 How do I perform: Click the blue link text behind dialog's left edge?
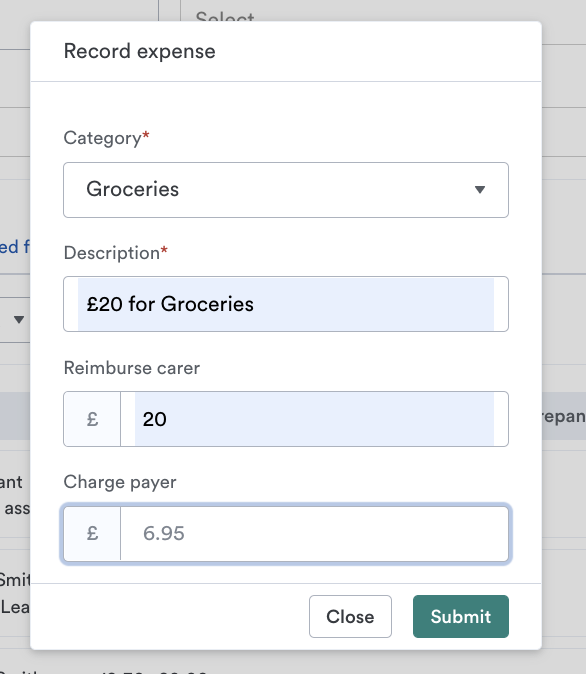[15, 247]
